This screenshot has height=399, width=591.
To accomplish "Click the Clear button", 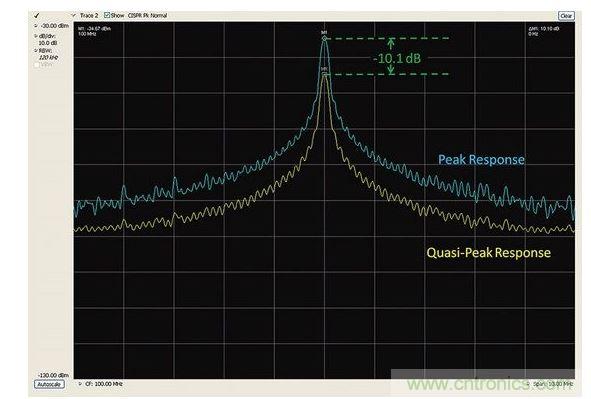I will pyautogui.click(x=566, y=15).
